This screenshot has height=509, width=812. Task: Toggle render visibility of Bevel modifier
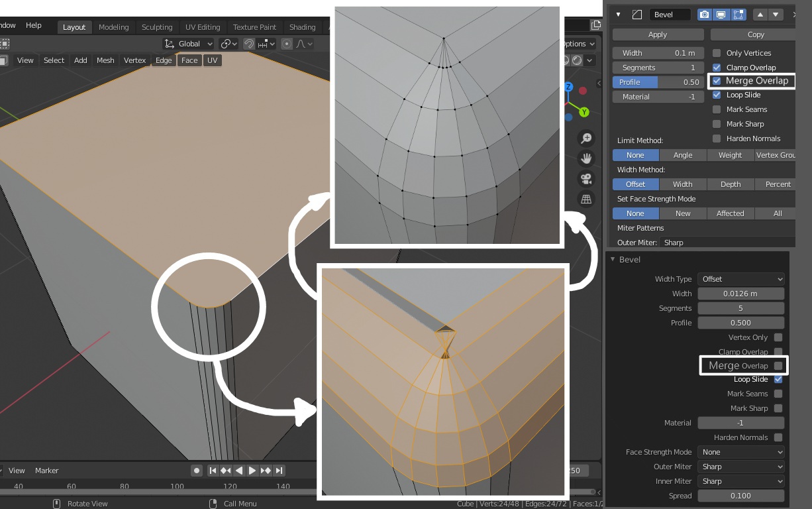(705, 15)
